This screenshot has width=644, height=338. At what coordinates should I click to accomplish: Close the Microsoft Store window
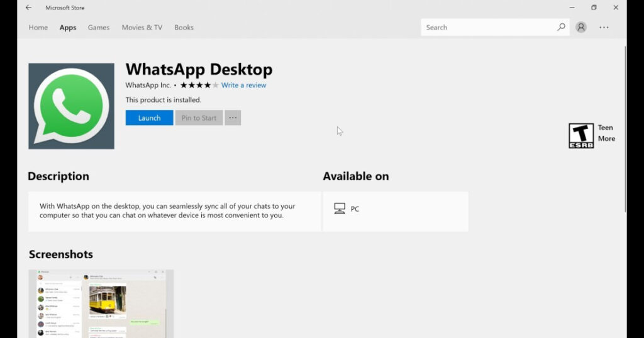point(616,8)
